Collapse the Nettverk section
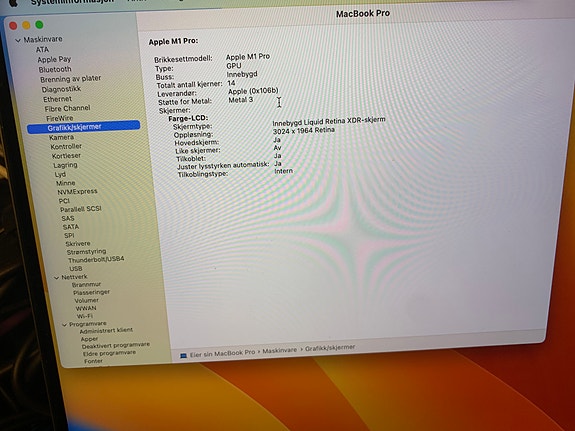 [56, 278]
